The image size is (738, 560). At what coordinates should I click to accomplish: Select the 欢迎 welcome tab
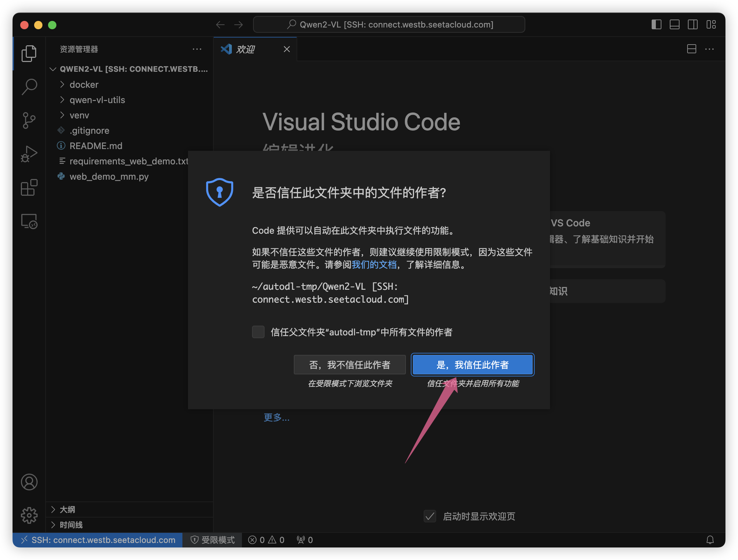point(246,49)
